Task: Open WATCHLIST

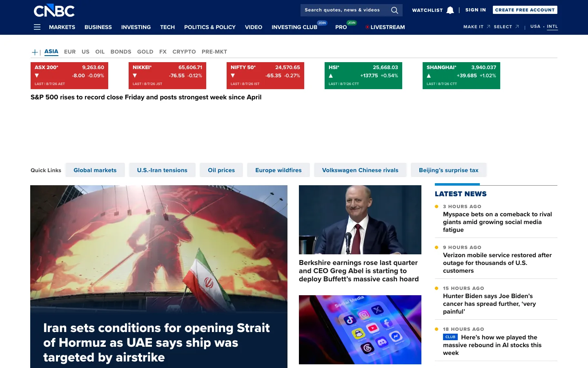Action: [427, 10]
